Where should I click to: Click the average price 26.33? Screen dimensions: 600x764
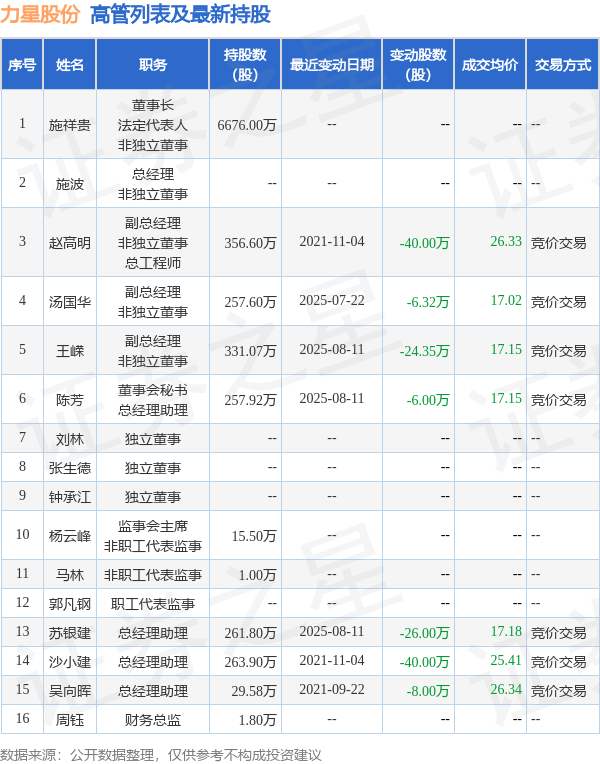coord(506,241)
